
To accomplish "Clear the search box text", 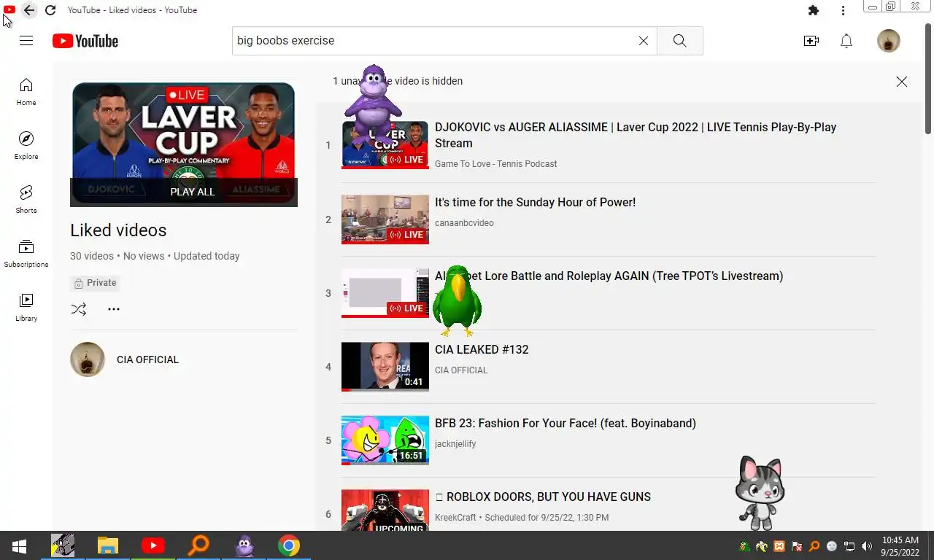I will click(x=644, y=41).
